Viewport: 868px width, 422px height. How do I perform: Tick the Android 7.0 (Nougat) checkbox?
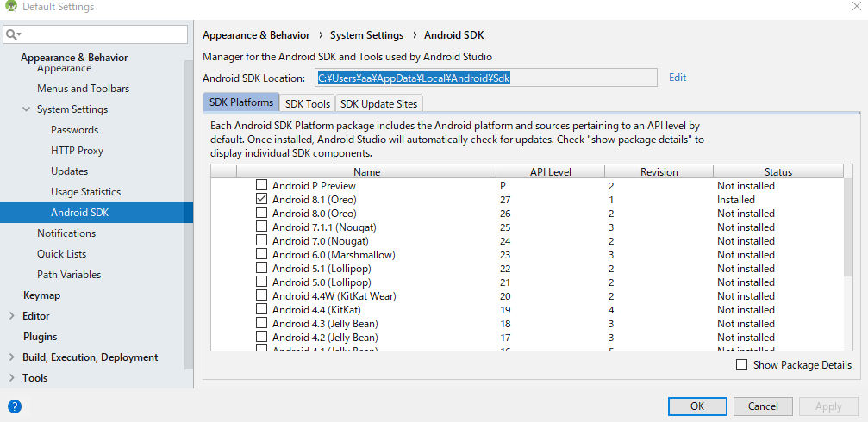click(261, 241)
